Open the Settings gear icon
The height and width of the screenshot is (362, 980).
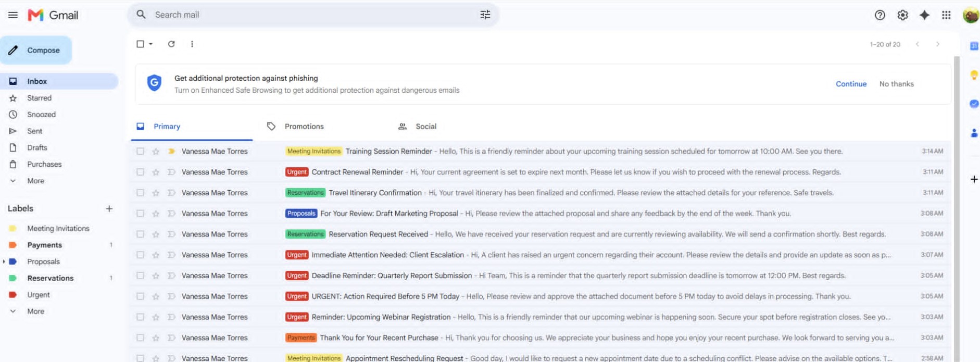[902, 15]
